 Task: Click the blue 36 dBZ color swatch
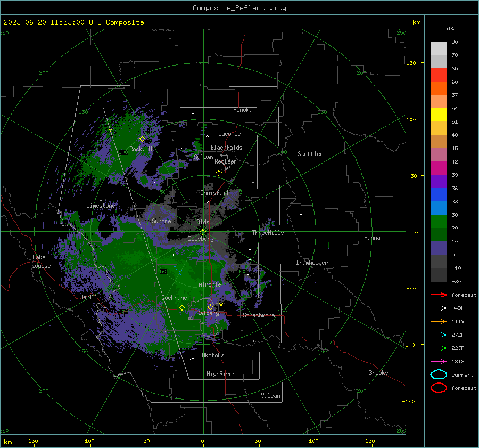(439, 194)
